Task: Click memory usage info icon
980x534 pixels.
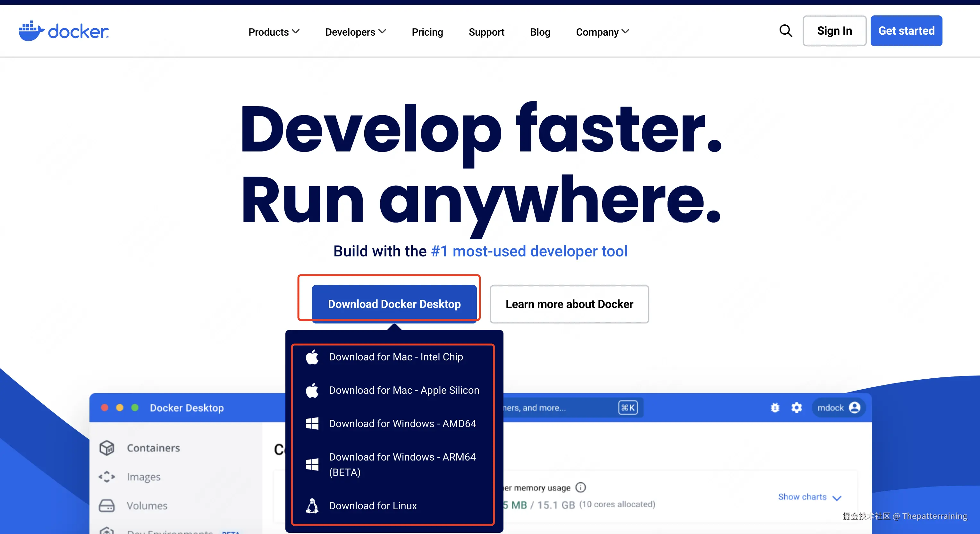Action: (x=580, y=487)
